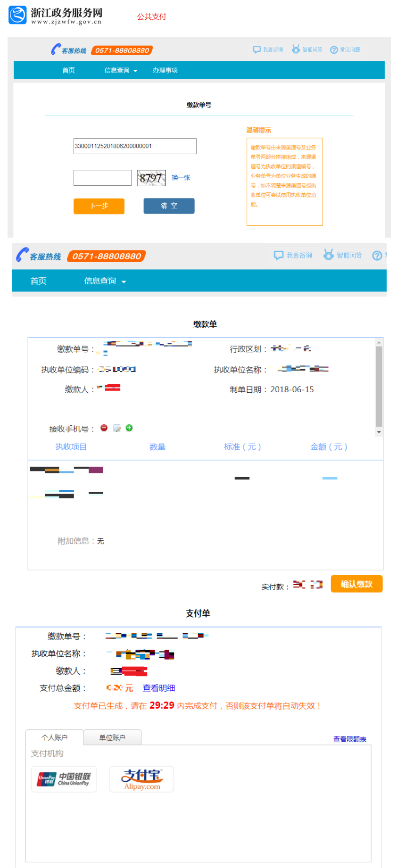This screenshot has height=868, width=397.
Task: Switch to 单位账户 tab
Action: click(112, 737)
